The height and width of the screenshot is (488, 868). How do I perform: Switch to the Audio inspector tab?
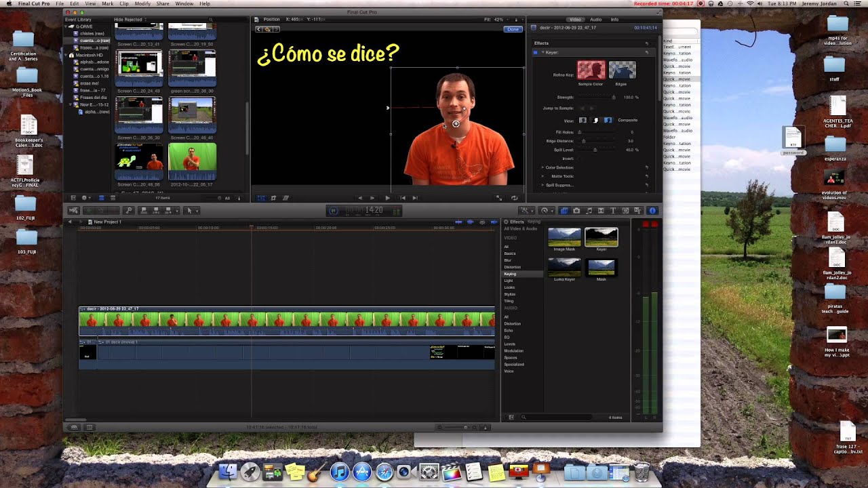[x=595, y=20]
